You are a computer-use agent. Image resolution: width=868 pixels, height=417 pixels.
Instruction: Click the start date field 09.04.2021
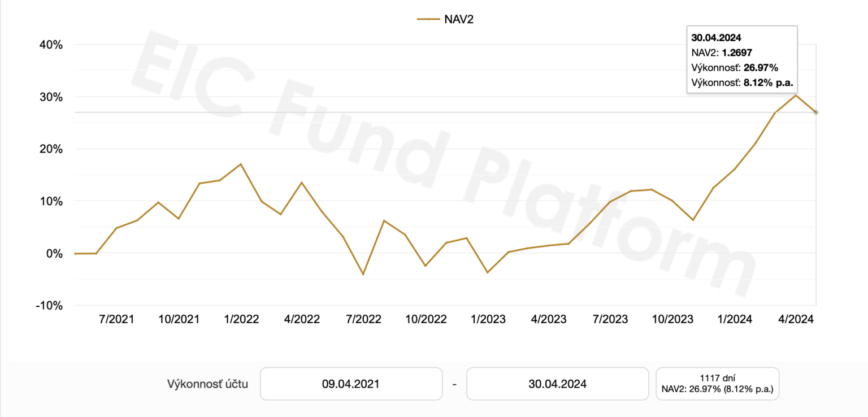tap(350, 384)
